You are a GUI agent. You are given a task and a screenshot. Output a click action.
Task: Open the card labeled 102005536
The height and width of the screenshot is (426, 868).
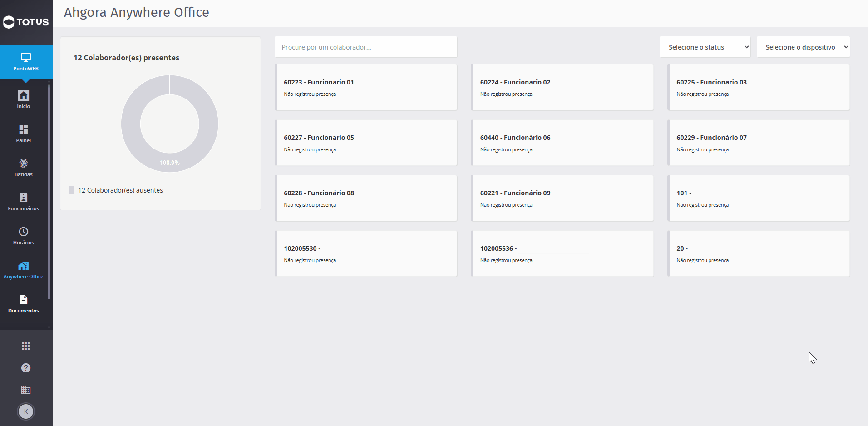click(562, 253)
